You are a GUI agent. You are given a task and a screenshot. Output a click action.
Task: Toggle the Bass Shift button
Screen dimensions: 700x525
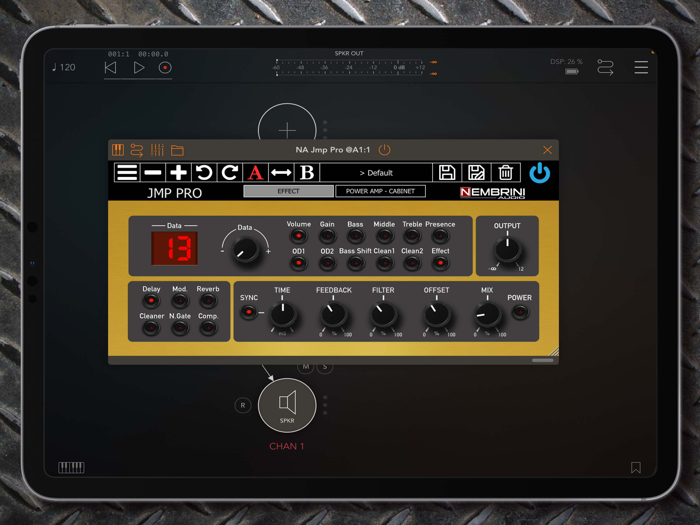coord(356,263)
